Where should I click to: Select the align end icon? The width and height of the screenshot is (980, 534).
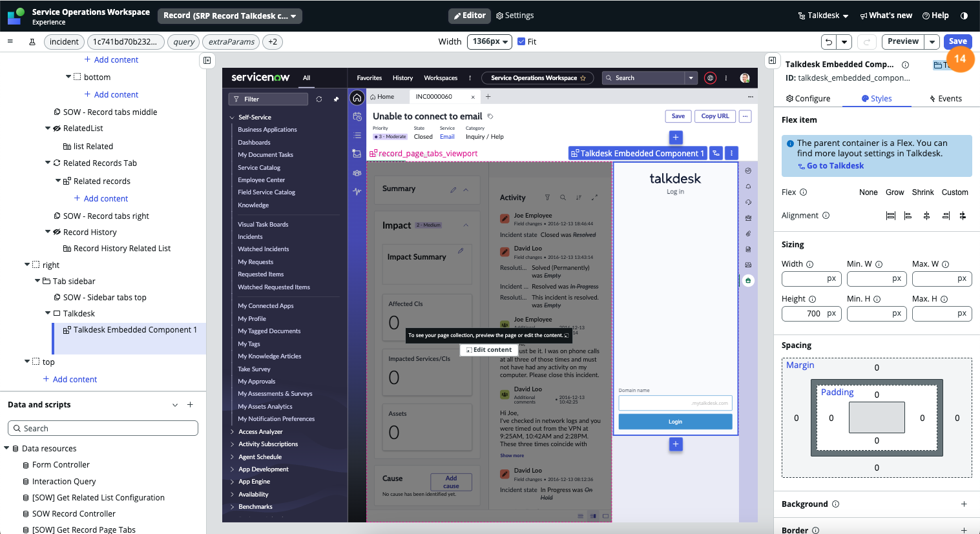pyautogui.click(x=946, y=216)
